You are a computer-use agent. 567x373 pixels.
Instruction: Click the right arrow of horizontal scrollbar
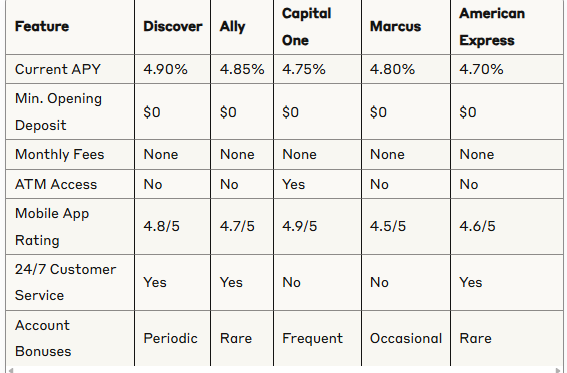click(x=560, y=370)
